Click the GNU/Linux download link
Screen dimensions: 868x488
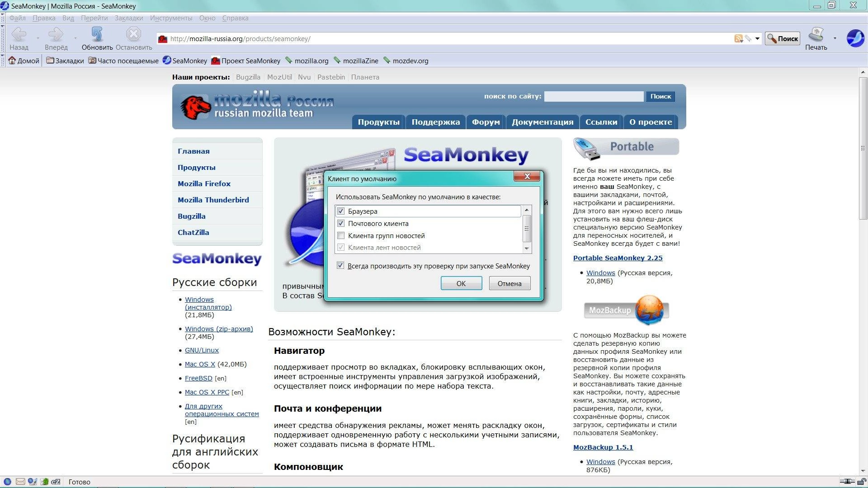point(202,350)
